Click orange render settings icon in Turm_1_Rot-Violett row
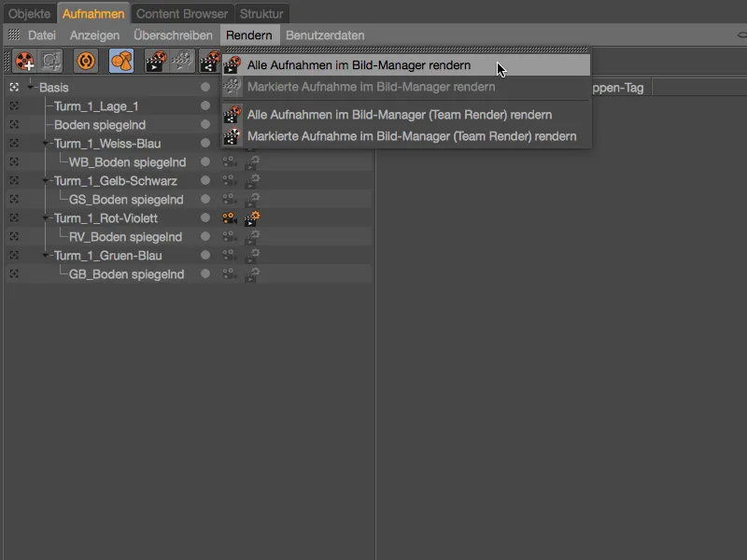 [252, 218]
